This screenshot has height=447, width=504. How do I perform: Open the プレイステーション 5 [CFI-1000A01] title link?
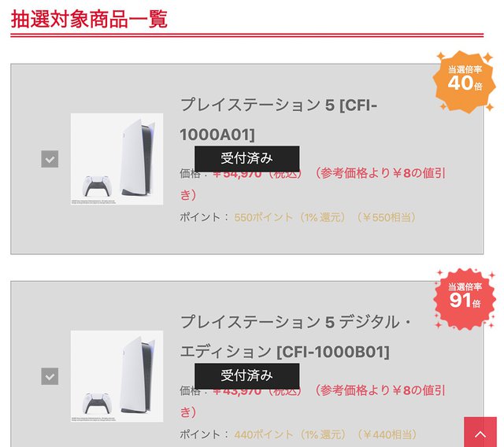coord(278,119)
